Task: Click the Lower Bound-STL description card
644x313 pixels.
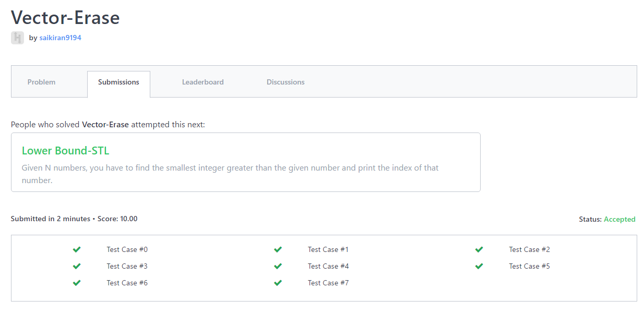Action: (245, 173)
